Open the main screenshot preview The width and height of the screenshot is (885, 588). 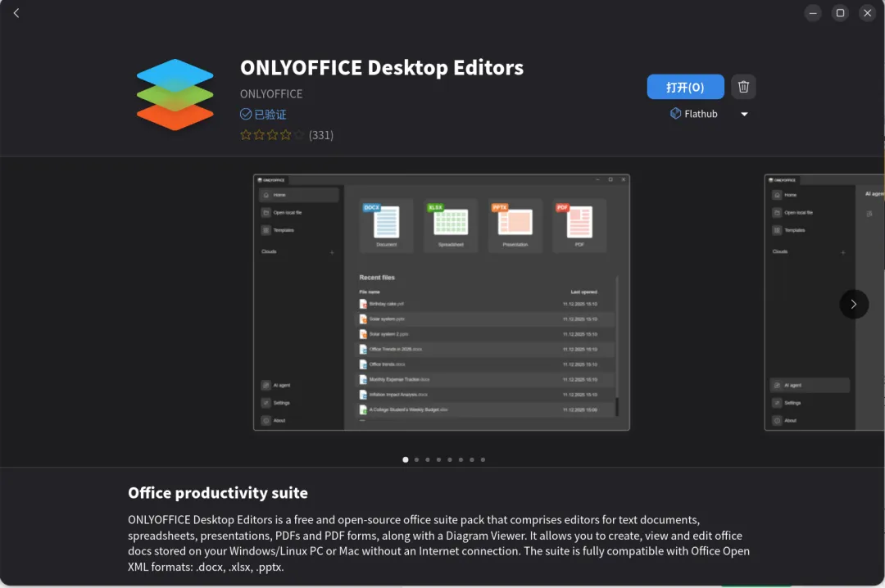(x=442, y=302)
